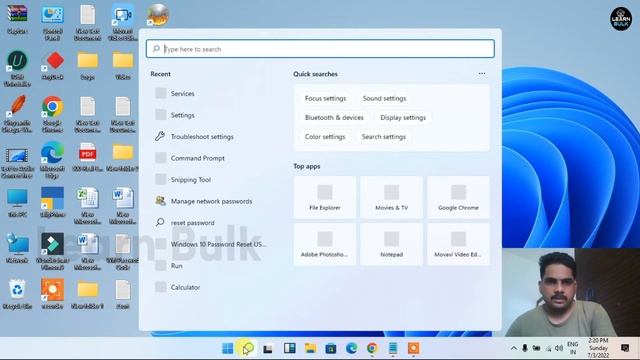Open Snipping Tool from the Recent list
Screen dimensions: 640x360
pyautogui.click(x=191, y=180)
